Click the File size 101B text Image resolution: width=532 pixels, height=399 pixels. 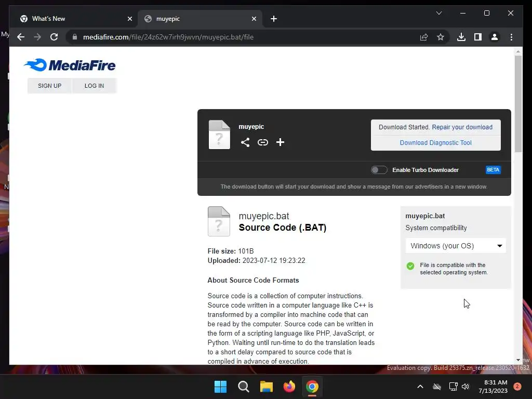[x=231, y=251]
